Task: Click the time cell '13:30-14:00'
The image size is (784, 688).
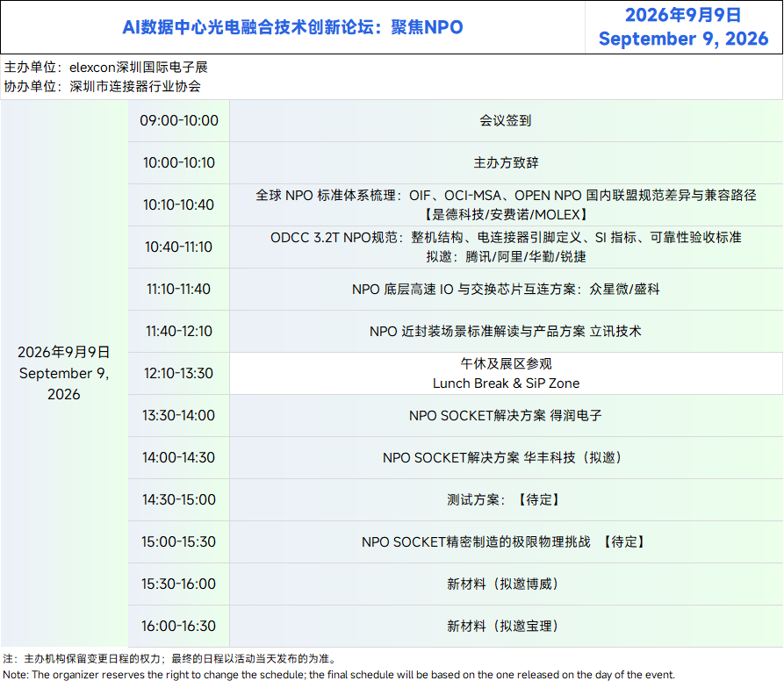Action: point(179,415)
